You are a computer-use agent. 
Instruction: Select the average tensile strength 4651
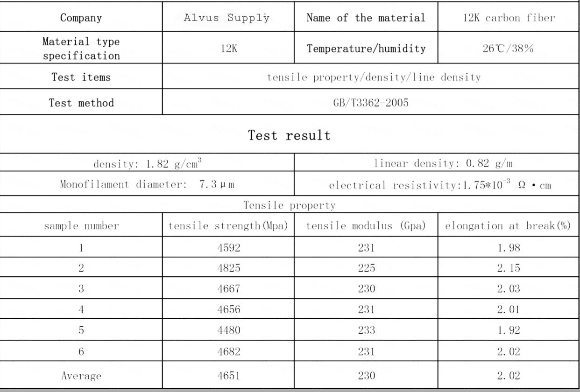228,375
